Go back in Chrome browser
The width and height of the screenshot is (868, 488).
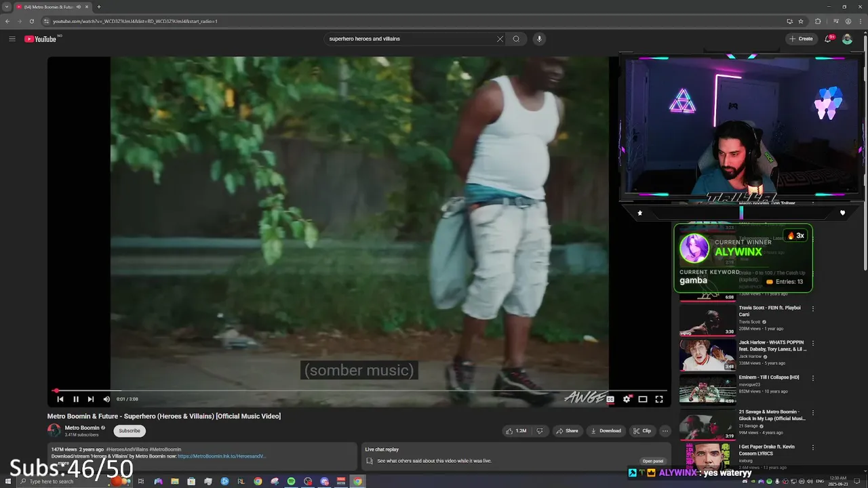pyautogui.click(x=7, y=21)
